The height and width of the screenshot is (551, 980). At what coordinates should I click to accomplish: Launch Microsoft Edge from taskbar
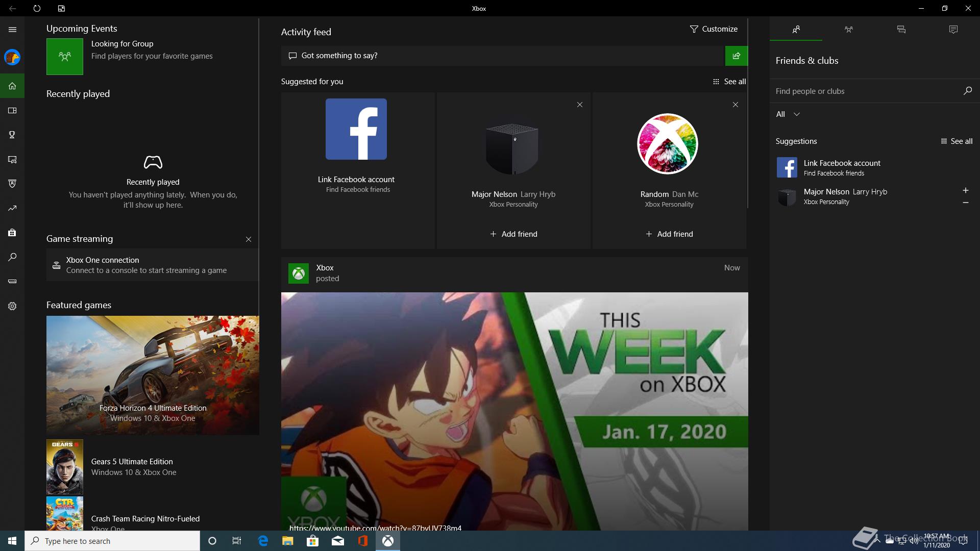263,541
